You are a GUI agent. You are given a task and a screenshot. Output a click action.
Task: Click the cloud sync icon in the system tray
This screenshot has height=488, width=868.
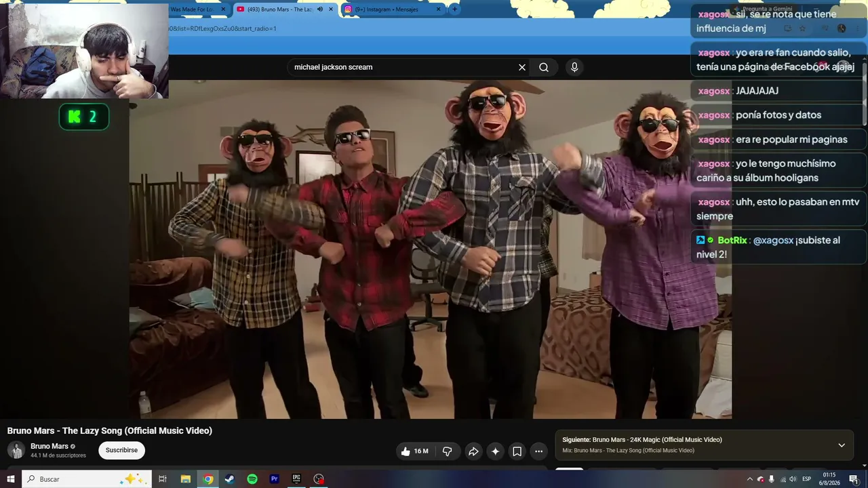click(x=761, y=479)
